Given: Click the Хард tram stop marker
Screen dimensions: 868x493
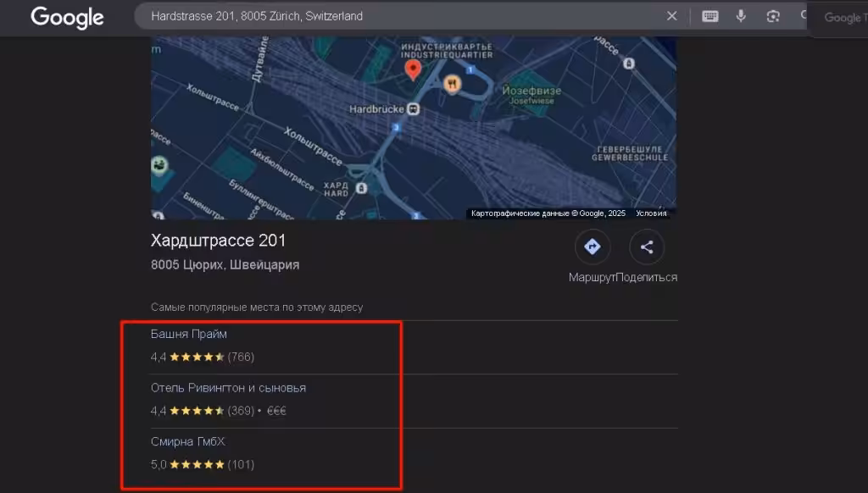Looking at the screenshot, I should coord(361,188).
